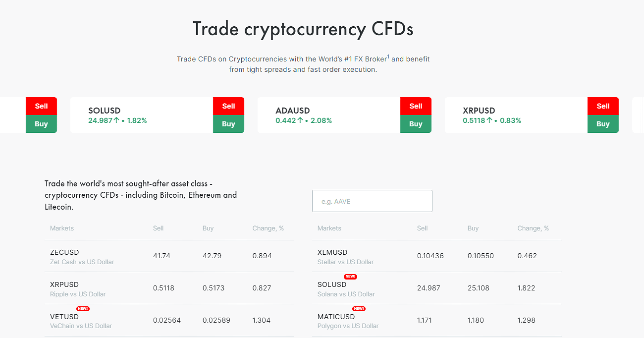The width and height of the screenshot is (644, 338).
Task: Click the up arrow beside ADAUSD price 0.442
Action: click(x=300, y=120)
